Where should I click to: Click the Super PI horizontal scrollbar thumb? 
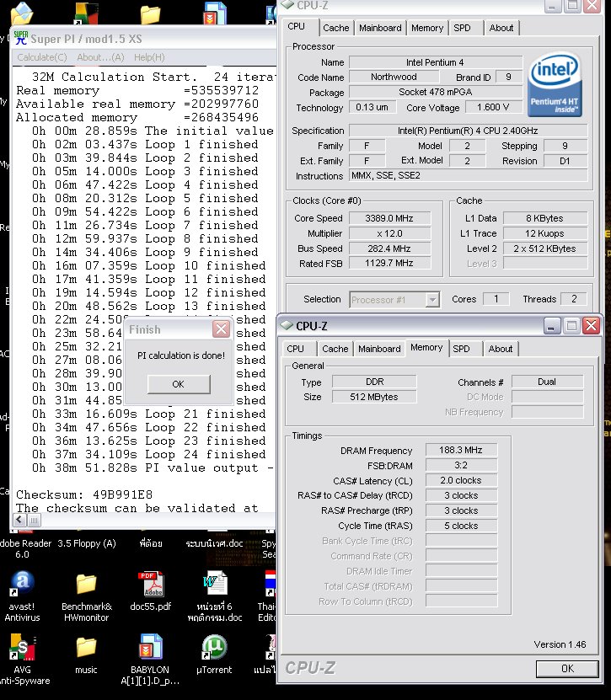coord(34,520)
